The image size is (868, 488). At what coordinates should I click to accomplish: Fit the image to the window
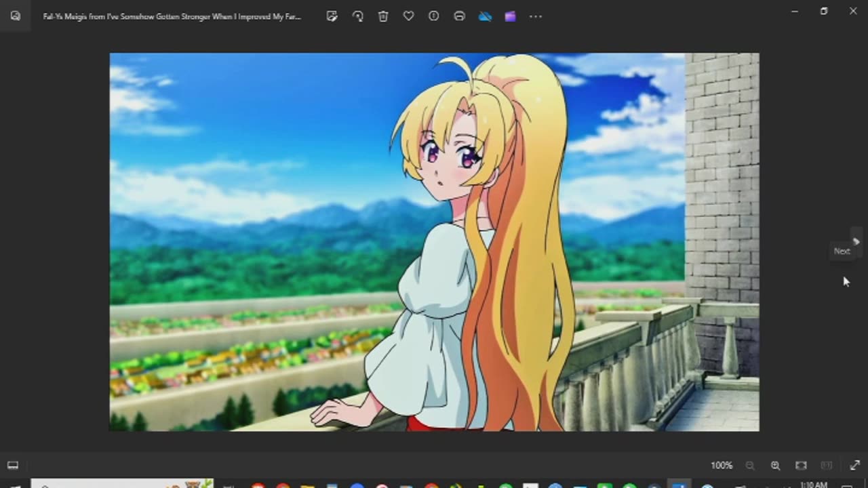coord(801,466)
